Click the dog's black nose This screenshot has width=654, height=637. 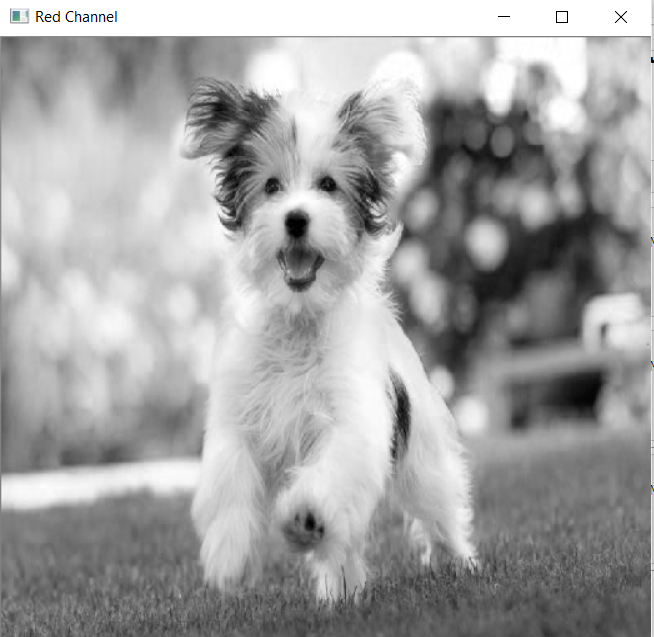click(x=297, y=224)
